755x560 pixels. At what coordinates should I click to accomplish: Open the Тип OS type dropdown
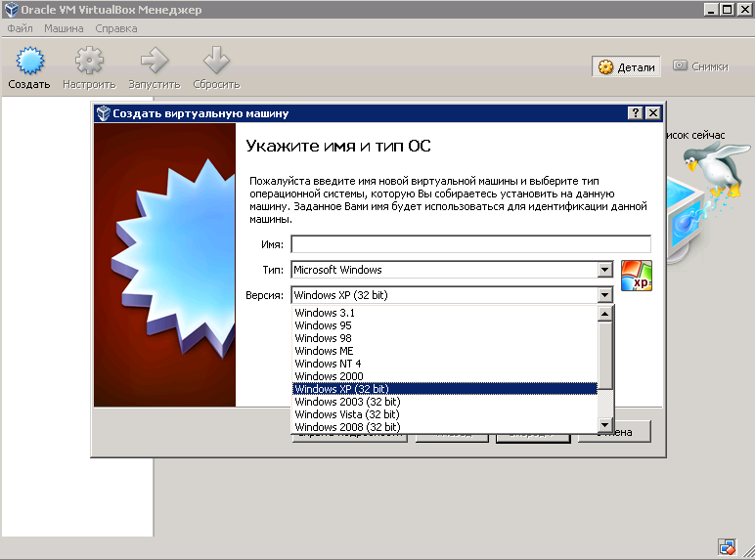click(x=452, y=270)
